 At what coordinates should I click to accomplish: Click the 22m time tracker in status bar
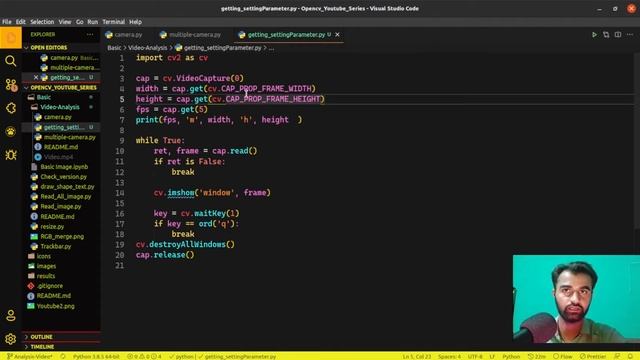point(537,356)
